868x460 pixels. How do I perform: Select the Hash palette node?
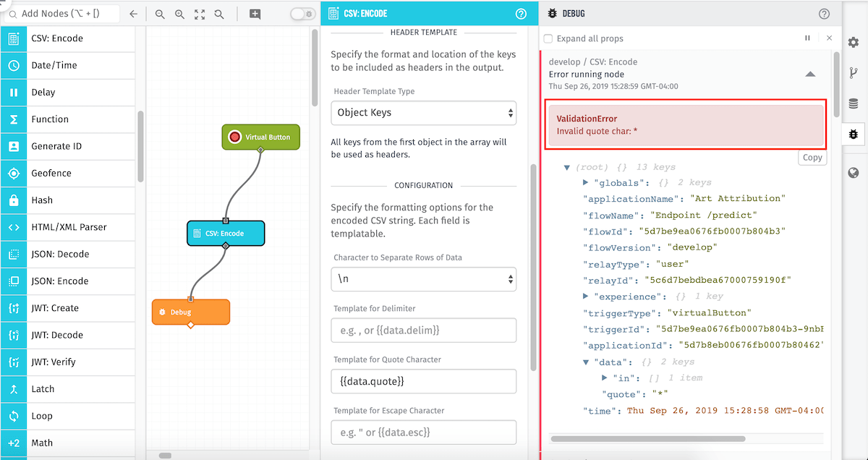(x=68, y=200)
